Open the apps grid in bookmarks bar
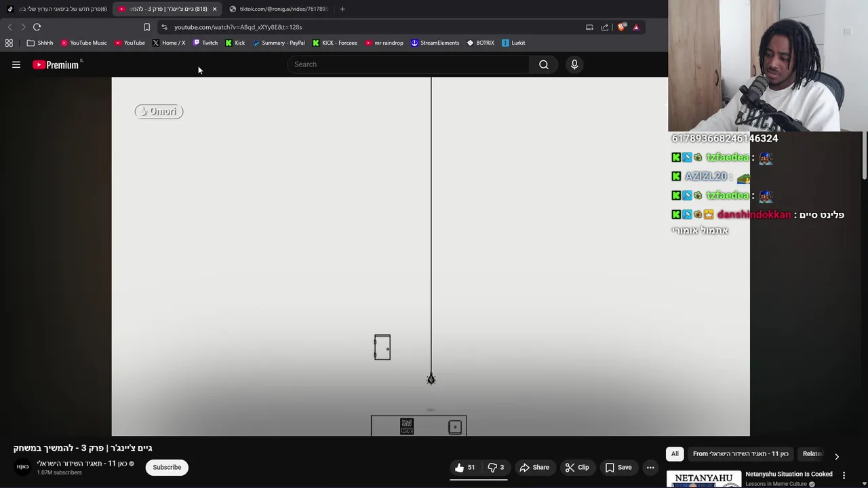Image resolution: width=868 pixels, height=488 pixels. pyautogui.click(x=9, y=43)
